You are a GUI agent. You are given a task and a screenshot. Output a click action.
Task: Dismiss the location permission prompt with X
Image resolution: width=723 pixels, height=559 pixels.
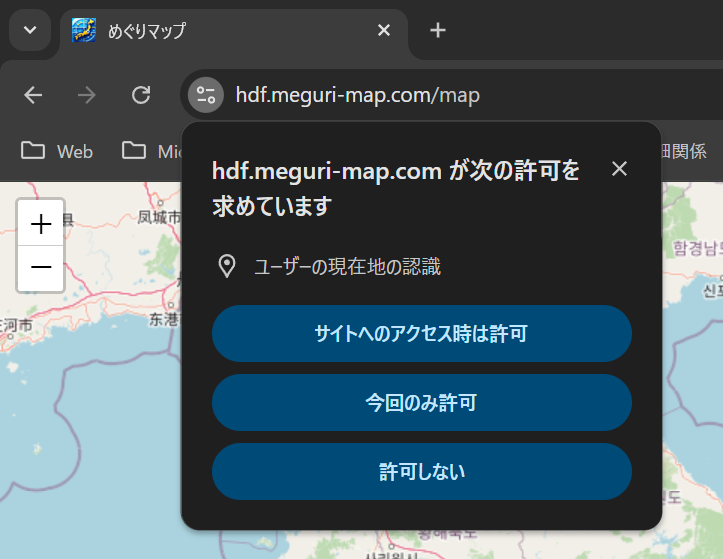[x=619, y=169]
